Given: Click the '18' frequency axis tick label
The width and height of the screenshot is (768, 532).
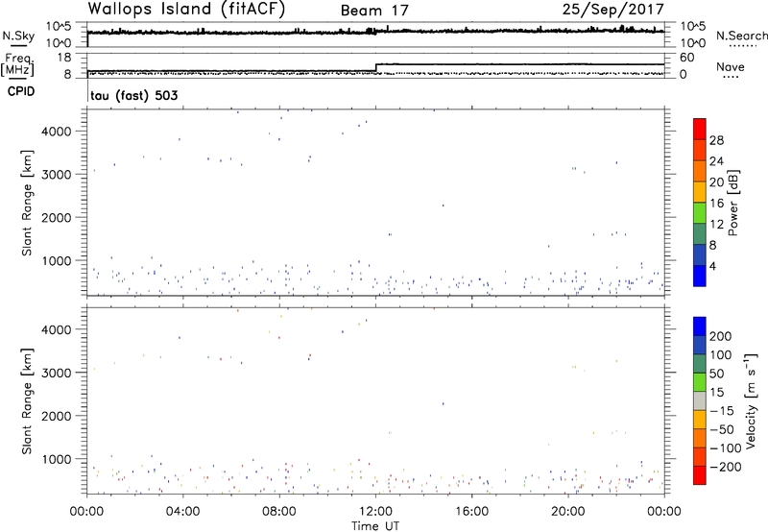Looking at the screenshot, I should (x=63, y=58).
